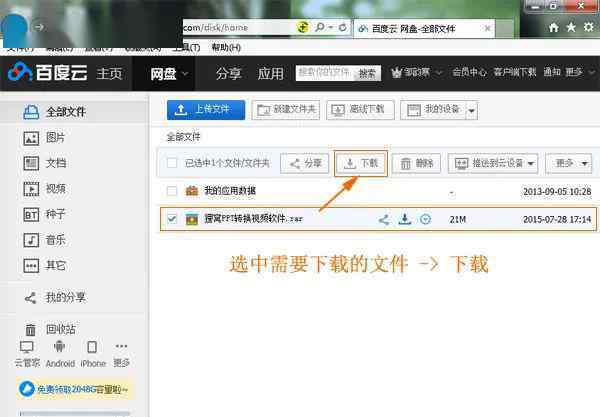Click the storage usage bar in the sidebar
Screen dimensions: 600x417
[x=75, y=414]
